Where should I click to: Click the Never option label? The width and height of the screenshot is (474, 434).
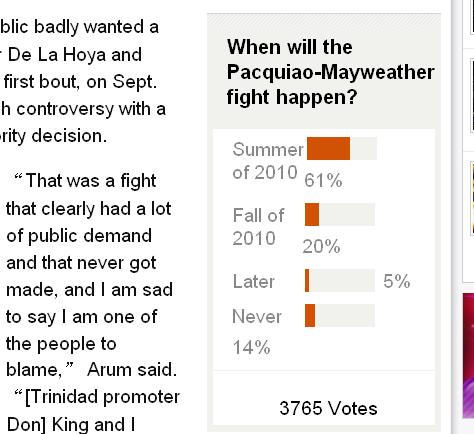[x=257, y=316]
